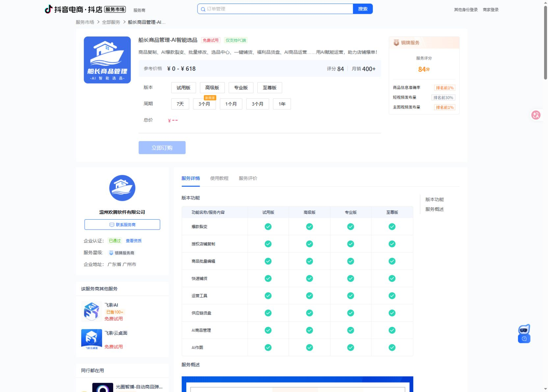Viewport: 548px width, 392px height.
Task: Select the 高级版 version option
Action: tap(212, 87)
